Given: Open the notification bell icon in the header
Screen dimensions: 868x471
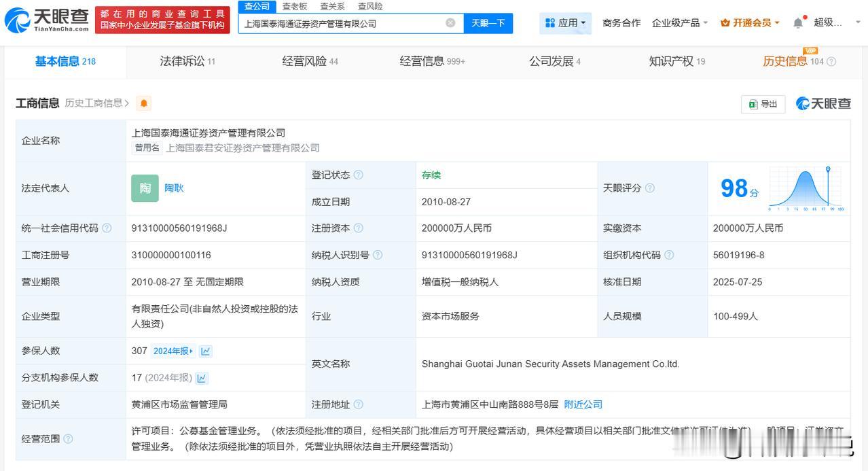Looking at the screenshot, I should click(x=798, y=23).
